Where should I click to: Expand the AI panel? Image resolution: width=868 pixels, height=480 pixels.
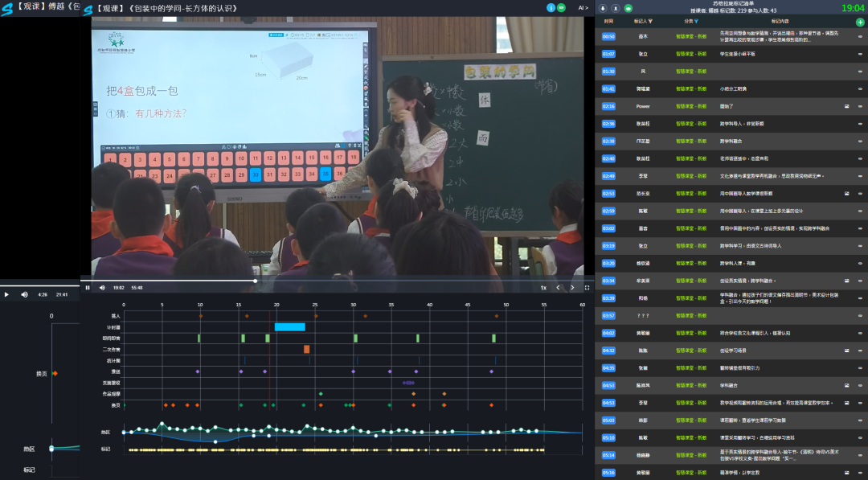(x=583, y=8)
